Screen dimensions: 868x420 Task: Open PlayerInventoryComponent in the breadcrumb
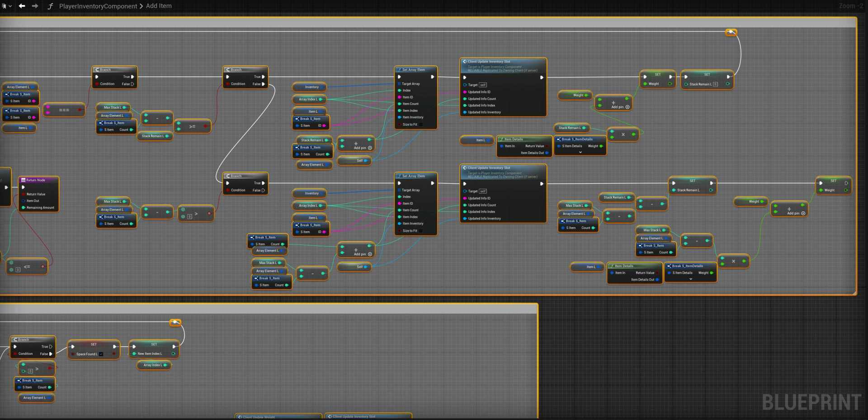tap(98, 6)
